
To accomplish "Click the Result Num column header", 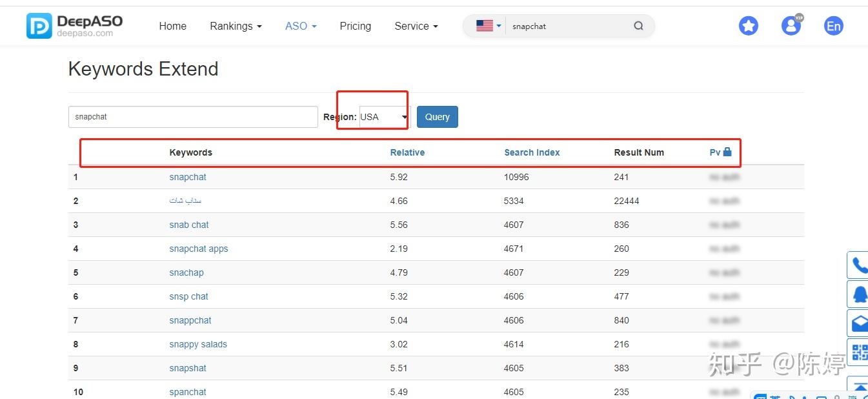I will click(639, 152).
